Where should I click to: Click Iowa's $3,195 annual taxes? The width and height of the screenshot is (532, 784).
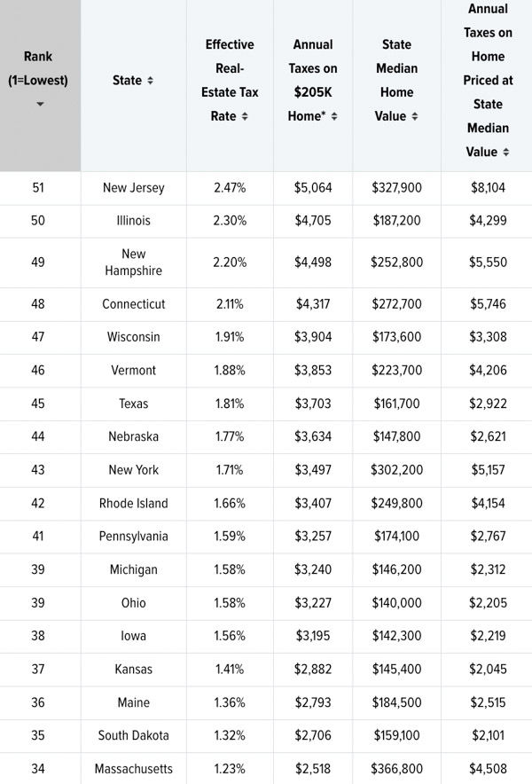click(312, 636)
